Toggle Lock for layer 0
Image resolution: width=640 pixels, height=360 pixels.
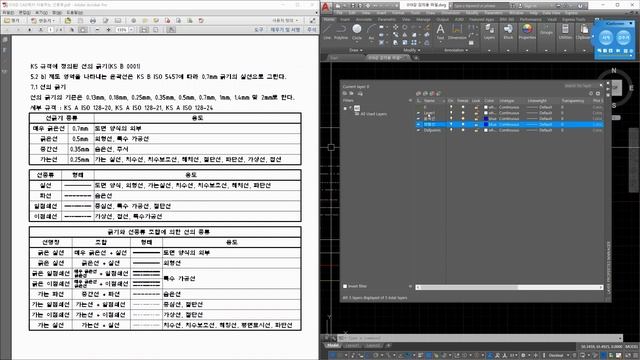[476, 107]
